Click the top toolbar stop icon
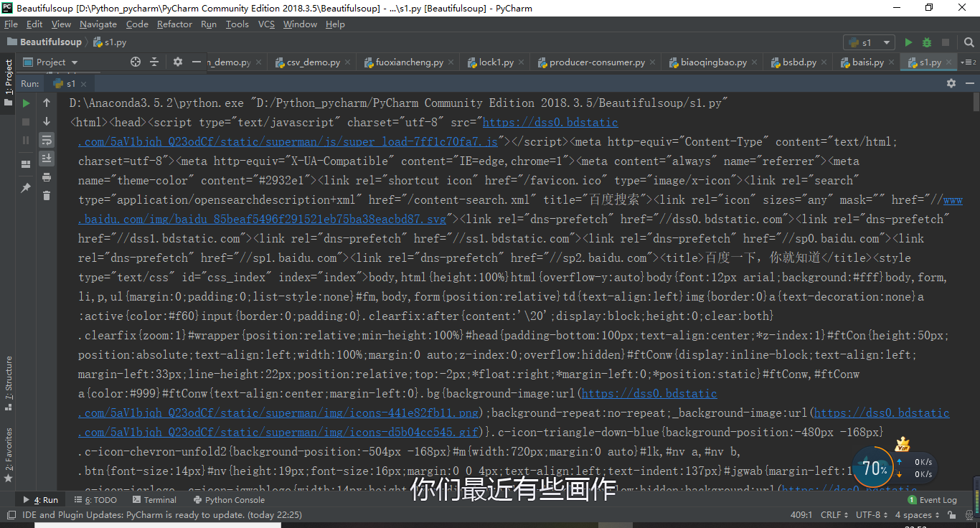The width and height of the screenshot is (980, 528). click(946, 42)
